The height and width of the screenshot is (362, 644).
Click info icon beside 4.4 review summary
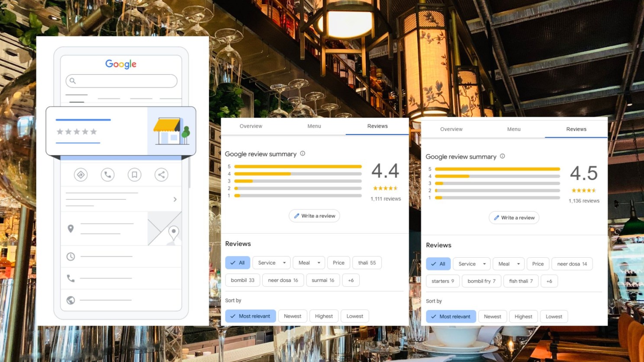pyautogui.click(x=303, y=154)
